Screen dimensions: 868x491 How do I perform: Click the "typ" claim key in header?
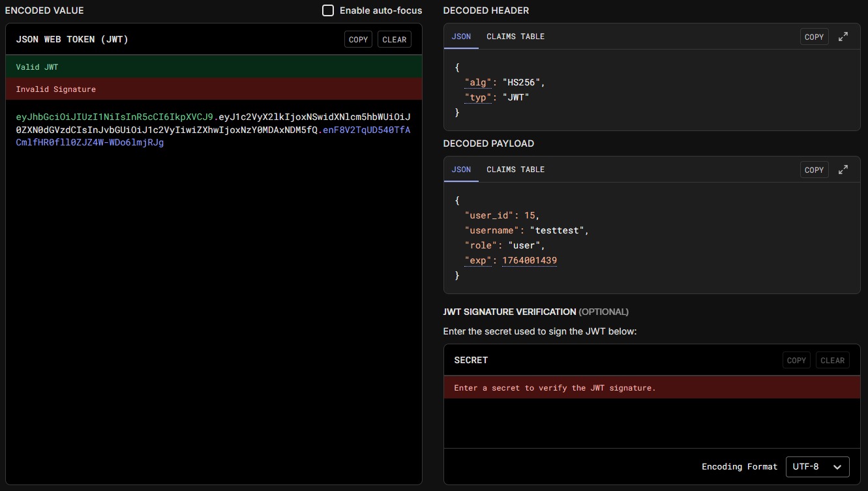477,98
